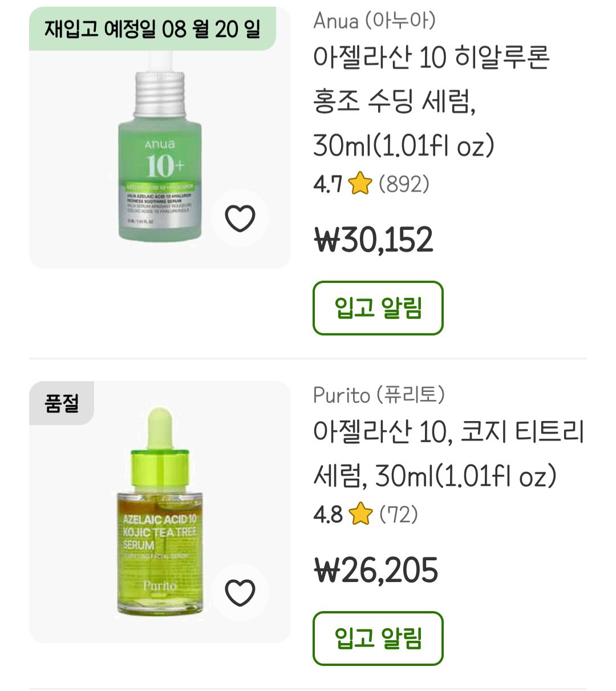Click the 4.7 rating number
This screenshot has width=616, height=691.
point(327,184)
